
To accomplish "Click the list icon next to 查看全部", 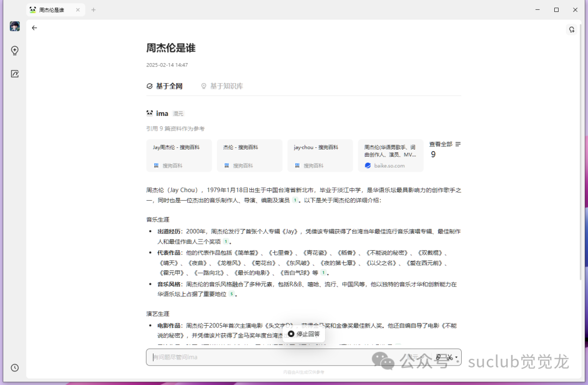I will [x=458, y=144].
